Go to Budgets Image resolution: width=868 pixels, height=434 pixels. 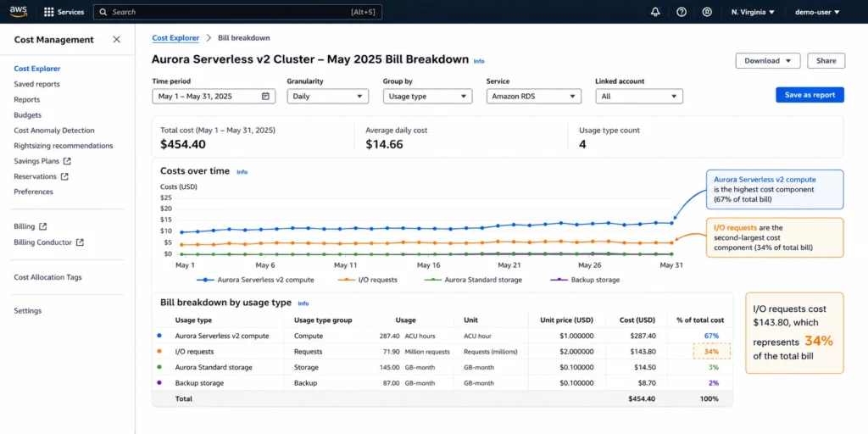tap(28, 115)
